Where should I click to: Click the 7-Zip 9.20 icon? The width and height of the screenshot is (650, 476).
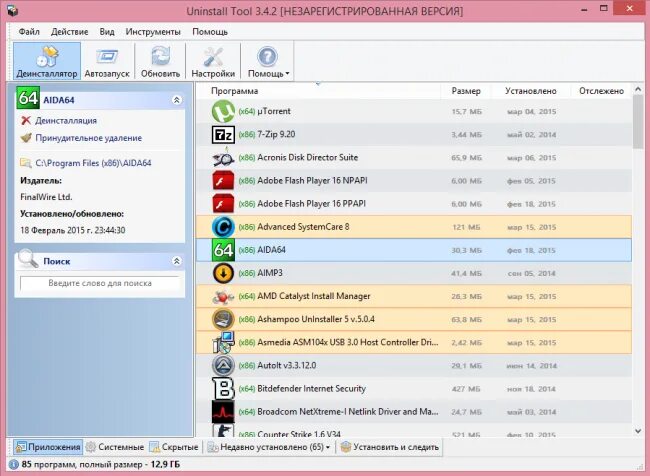(x=223, y=134)
